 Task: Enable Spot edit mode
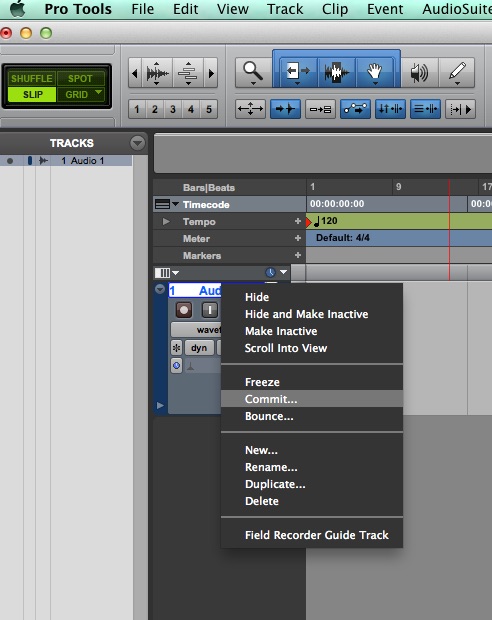[x=81, y=78]
